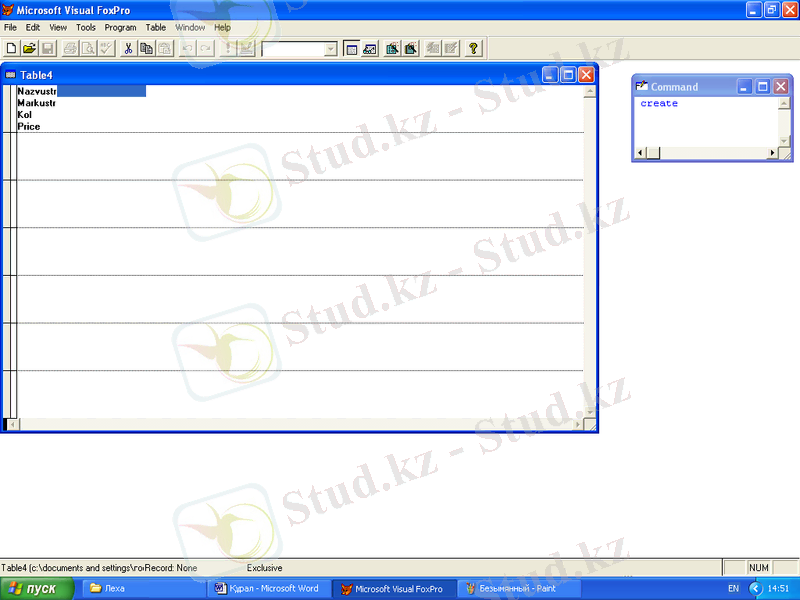Viewport: 800px width, 600px height.
Task: Click the AutoReport wizard icon
Action: pos(451,48)
